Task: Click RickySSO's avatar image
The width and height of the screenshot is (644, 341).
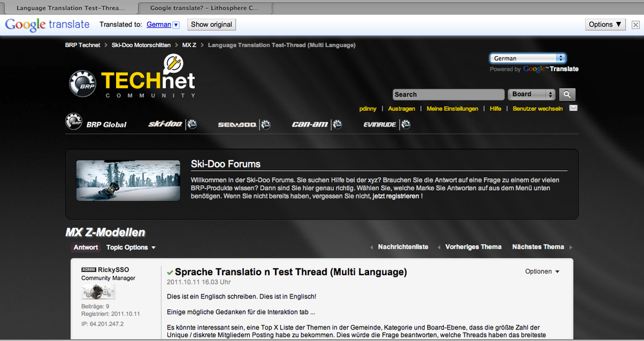Action: pos(99,292)
